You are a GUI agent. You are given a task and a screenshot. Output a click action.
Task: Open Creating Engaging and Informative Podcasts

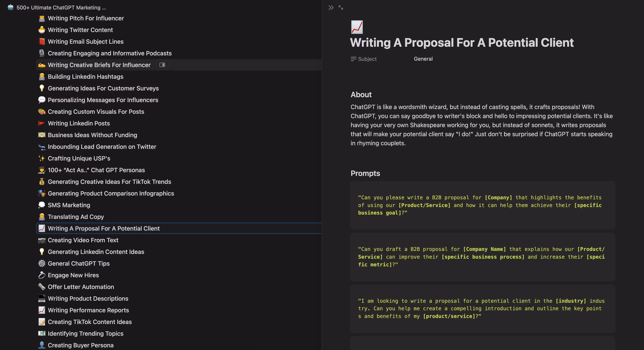pos(110,53)
